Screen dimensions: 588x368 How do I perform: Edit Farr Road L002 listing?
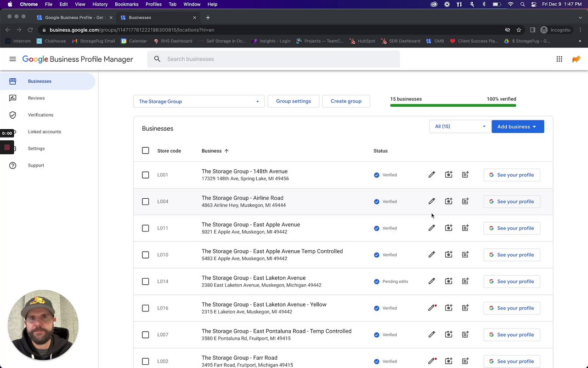coord(432,362)
